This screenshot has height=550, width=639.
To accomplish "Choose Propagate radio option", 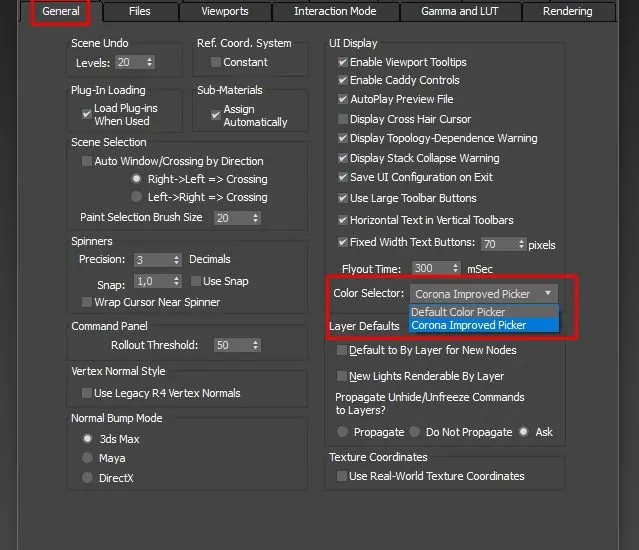I will coord(343,432).
